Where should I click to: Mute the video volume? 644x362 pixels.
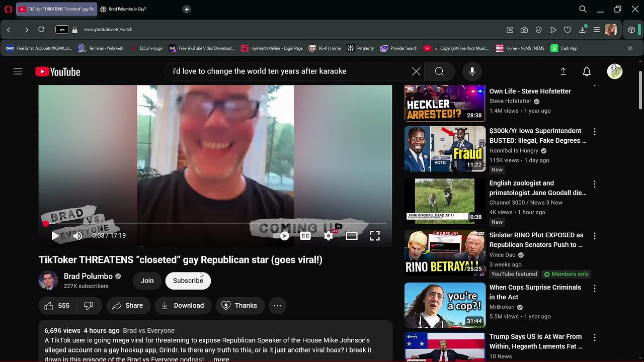pos(77,235)
